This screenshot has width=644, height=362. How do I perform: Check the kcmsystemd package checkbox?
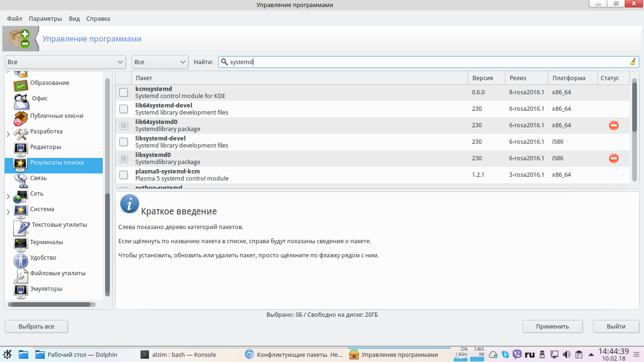click(124, 92)
